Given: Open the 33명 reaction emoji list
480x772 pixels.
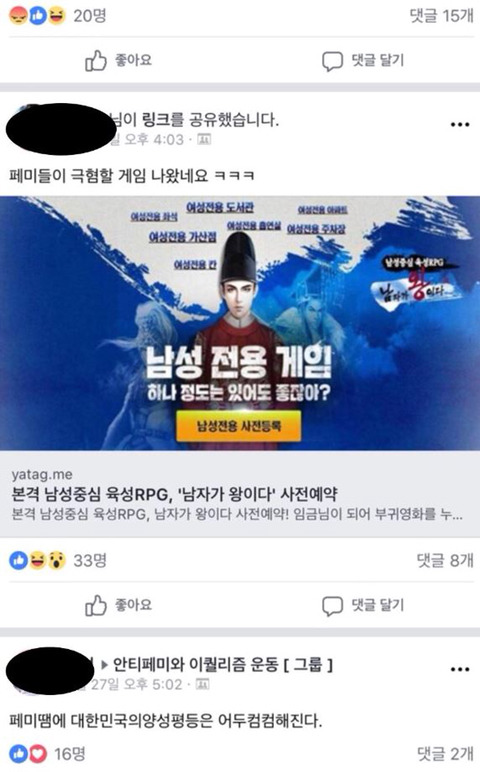Looking at the screenshot, I should [x=58, y=560].
